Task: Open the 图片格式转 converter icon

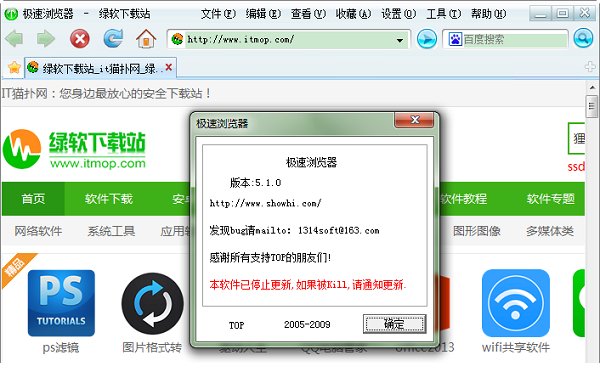Action: (153, 304)
